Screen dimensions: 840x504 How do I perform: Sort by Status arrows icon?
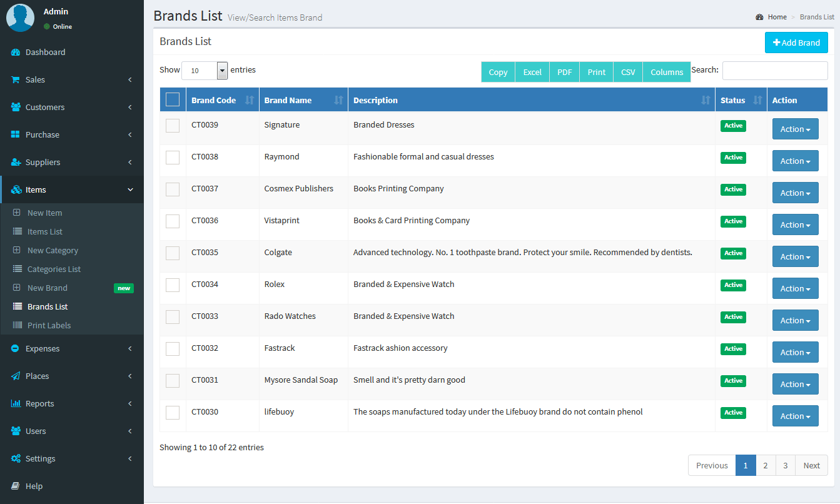(x=757, y=101)
